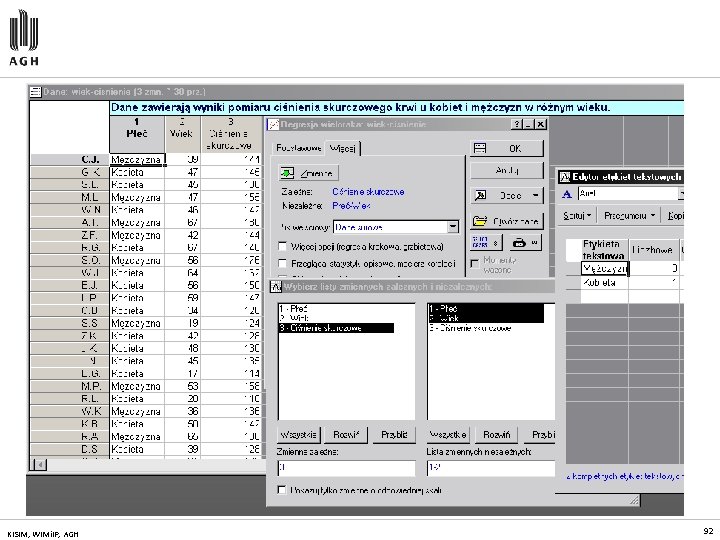Click the Mężczyzna cell in row W.K.
The width and height of the screenshot is (720, 540).
click(x=137, y=411)
